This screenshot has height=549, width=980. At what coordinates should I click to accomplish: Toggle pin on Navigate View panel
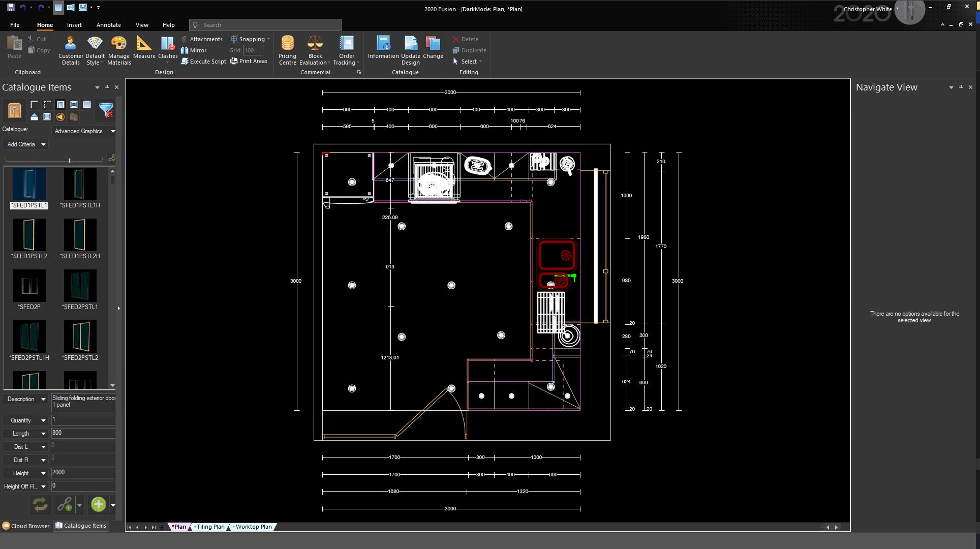click(x=961, y=87)
